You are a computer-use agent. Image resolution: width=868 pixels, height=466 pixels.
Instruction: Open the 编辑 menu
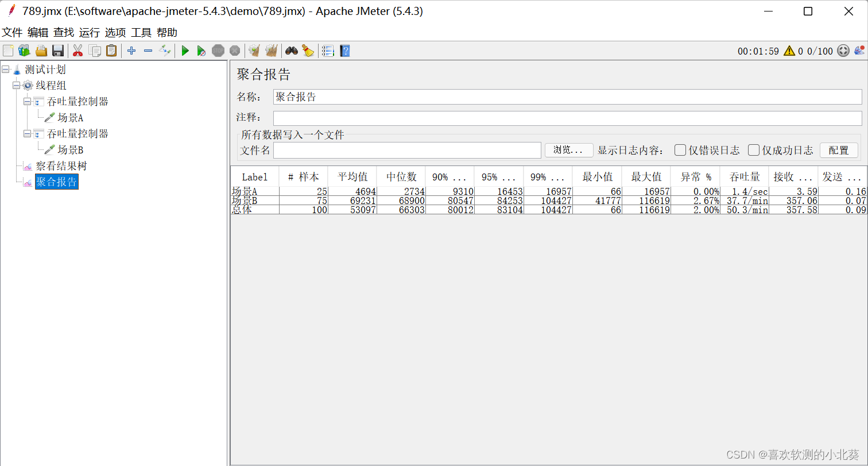coord(38,32)
